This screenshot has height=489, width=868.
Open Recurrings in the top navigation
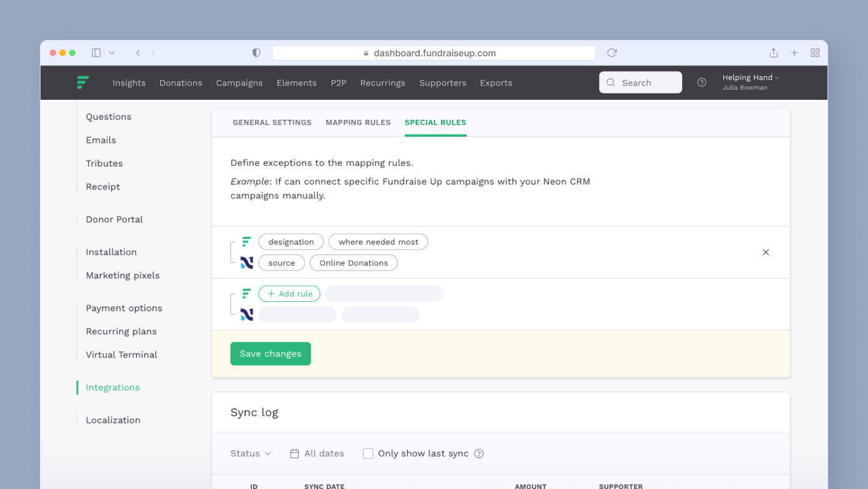point(383,83)
